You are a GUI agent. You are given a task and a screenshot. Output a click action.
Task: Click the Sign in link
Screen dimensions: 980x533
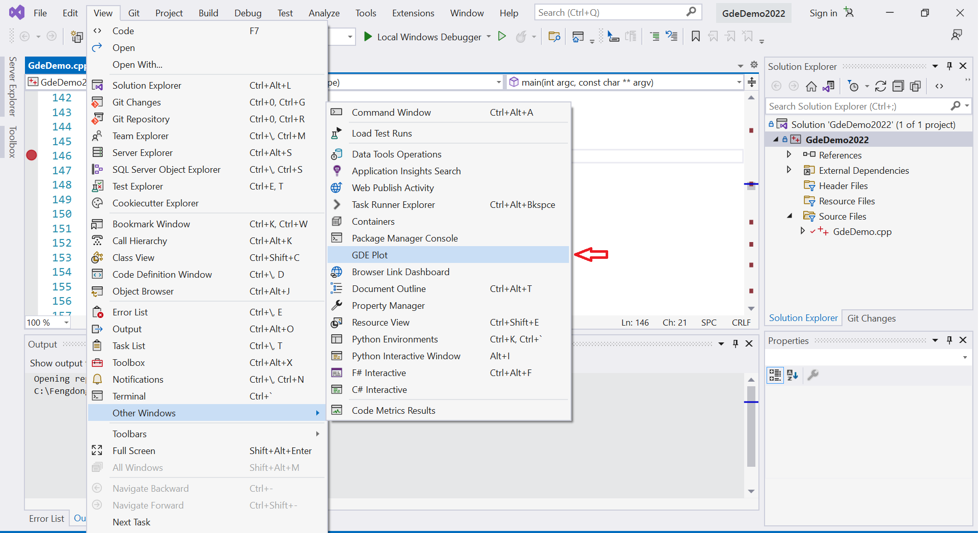(x=823, y=13)
